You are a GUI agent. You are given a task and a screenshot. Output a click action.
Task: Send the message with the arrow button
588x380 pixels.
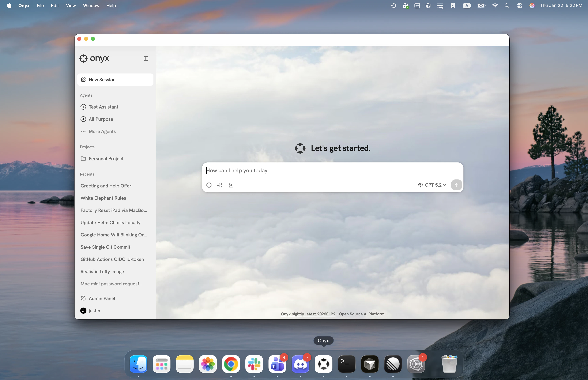tap(456, 185)
